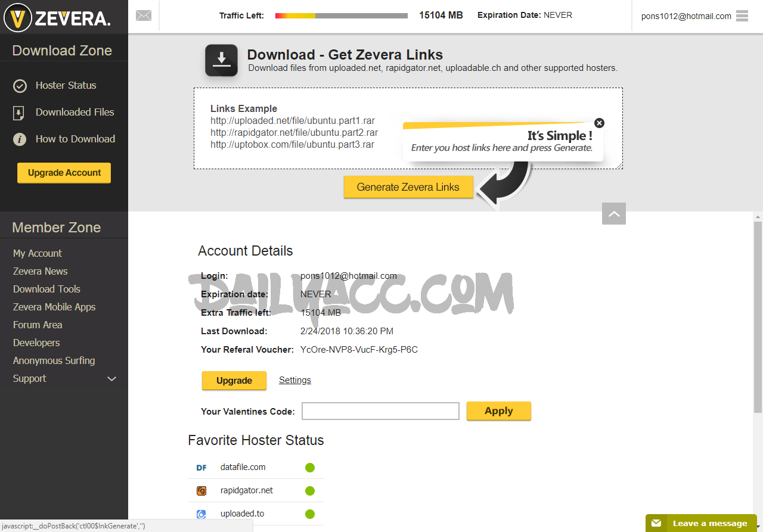Screen dimensions: 763x532
Task: Open Download Tools
Action: pyautogui.click(x=46, y=289)
